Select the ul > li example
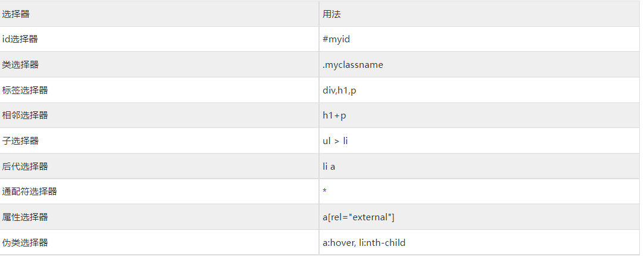This screenshot has height=256, width=644. click(x=335, y=141)
